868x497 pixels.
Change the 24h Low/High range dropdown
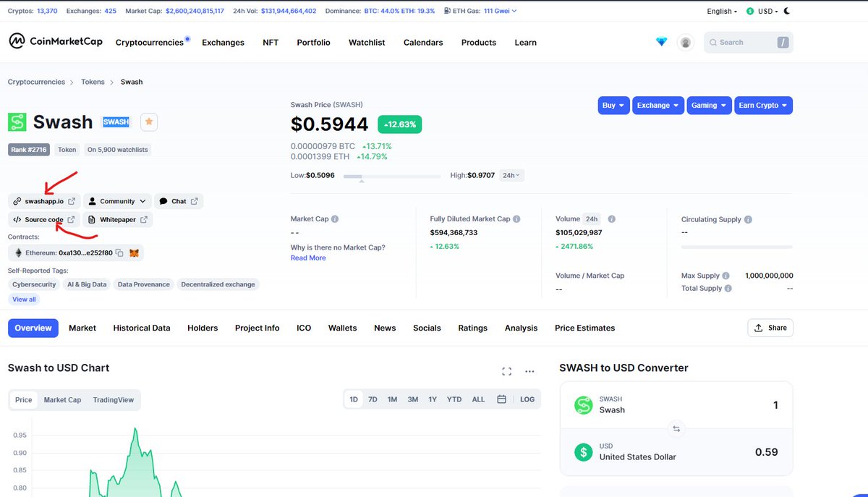tap(513, 175)
